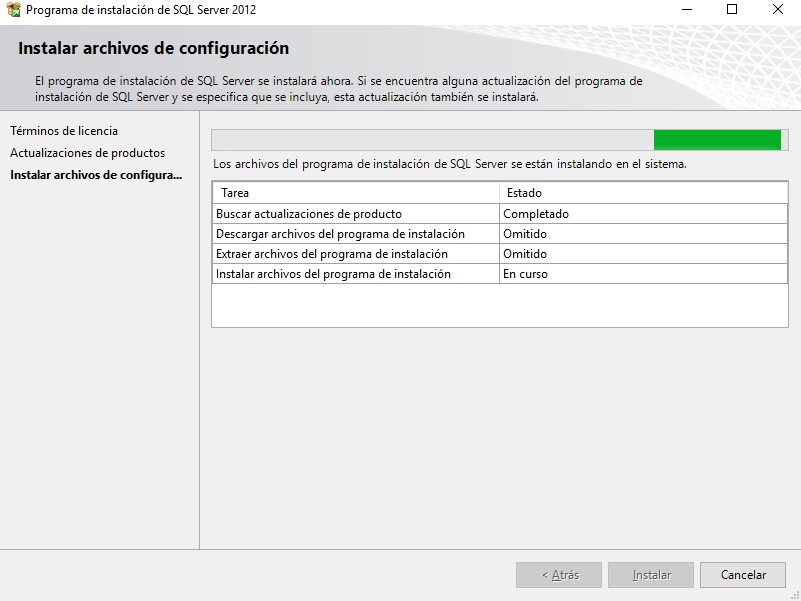Click the green installation progress bar

[500, 140]
